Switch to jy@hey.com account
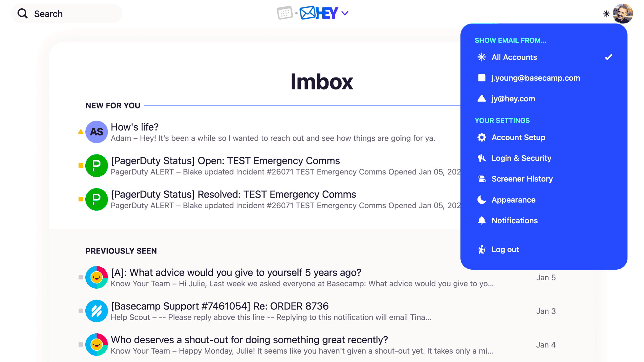This screenshot has height=362, width=644. point(513,98)
